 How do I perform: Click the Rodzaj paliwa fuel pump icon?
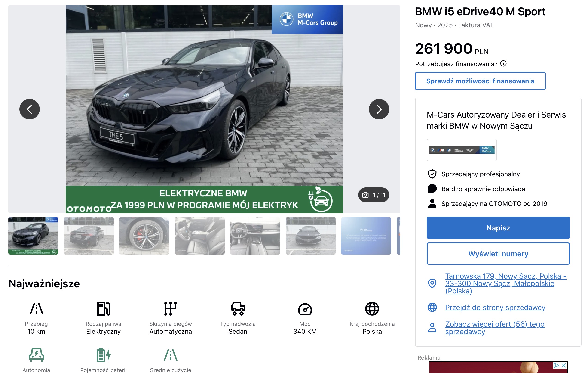click(x=104, y=308)
